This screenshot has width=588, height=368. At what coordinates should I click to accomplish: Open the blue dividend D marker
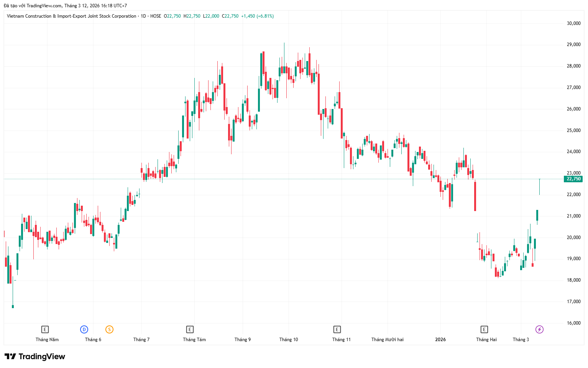pos(84,329)
